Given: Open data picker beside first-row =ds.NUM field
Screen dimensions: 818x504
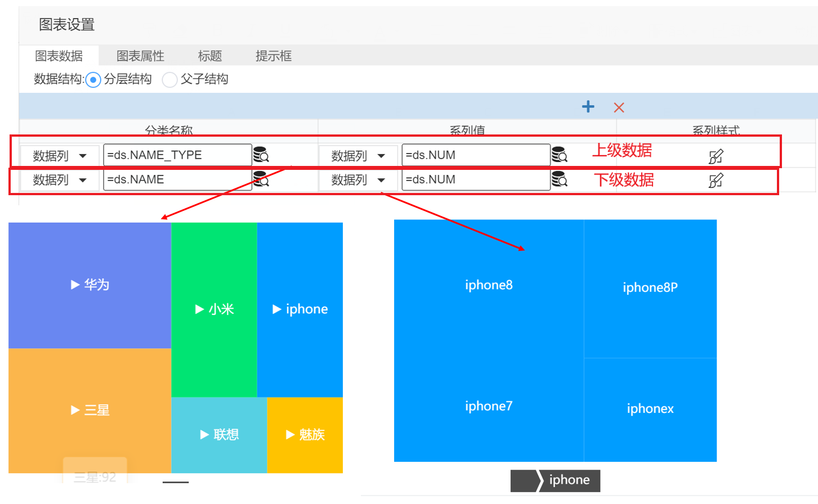Looking at the screenshot, I should click(559, 155).
